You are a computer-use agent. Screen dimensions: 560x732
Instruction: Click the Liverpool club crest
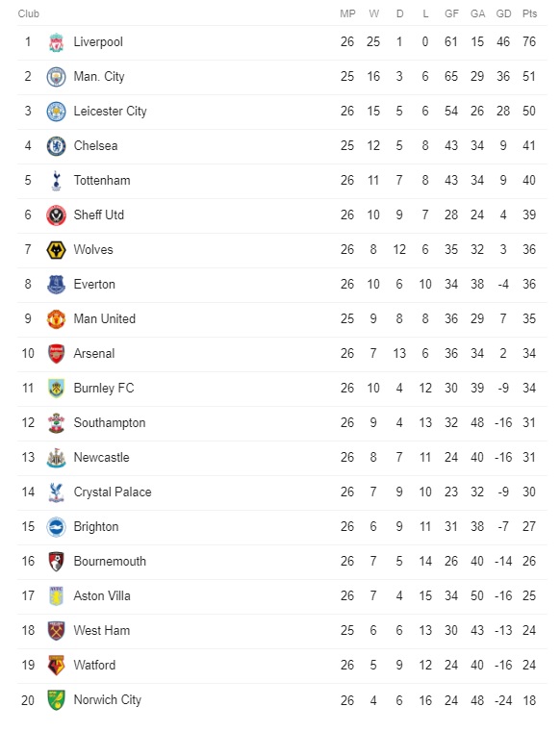pos(56,42)
